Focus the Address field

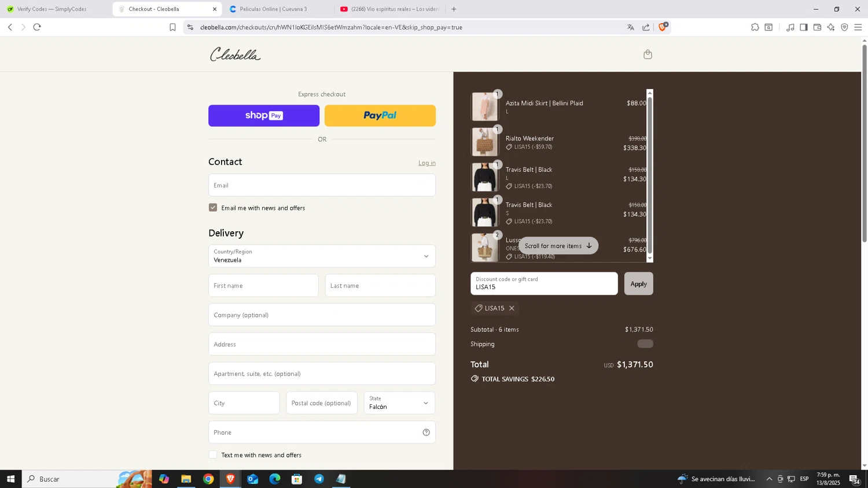coord(322,345)
